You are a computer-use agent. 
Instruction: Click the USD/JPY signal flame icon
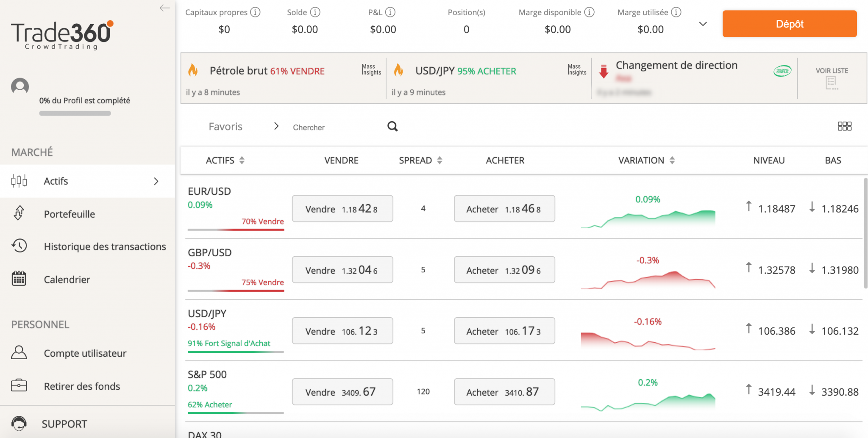pos(398,70)
